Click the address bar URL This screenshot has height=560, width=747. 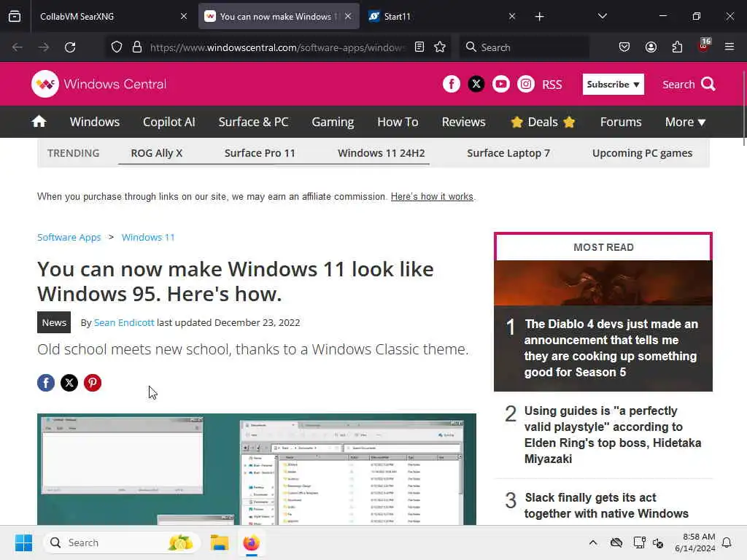click(278, 47)
